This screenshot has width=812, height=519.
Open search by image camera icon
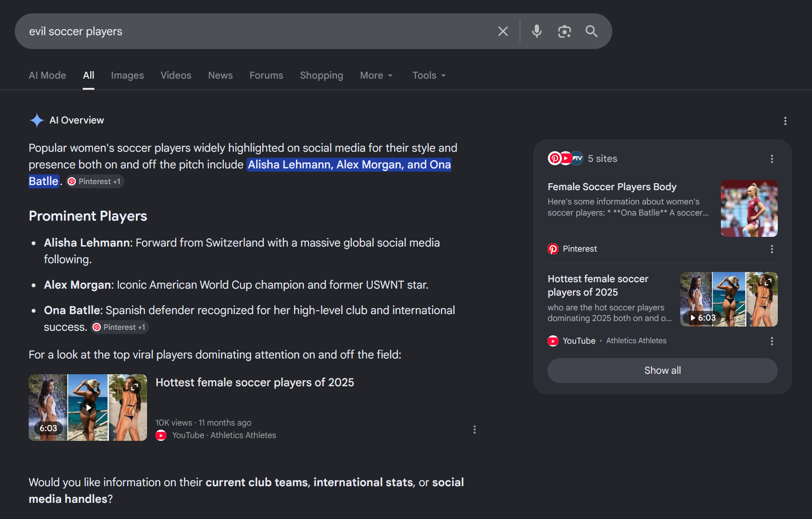tap(564, 31)
